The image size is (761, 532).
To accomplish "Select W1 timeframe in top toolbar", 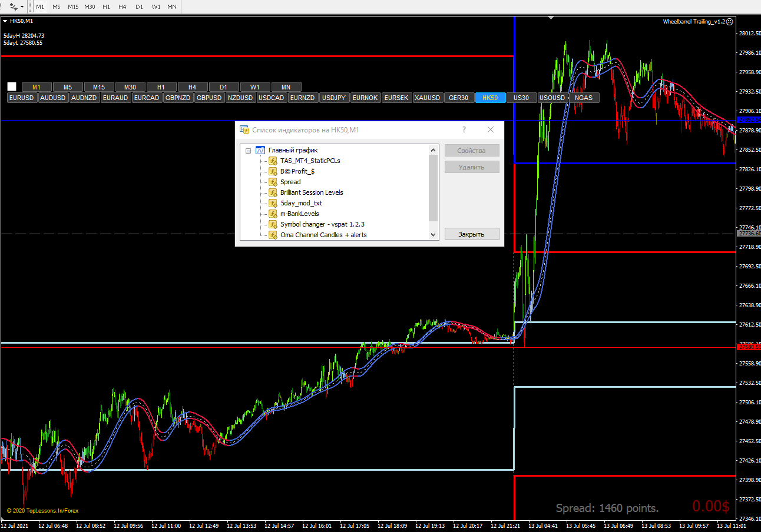I will (155, 6).
